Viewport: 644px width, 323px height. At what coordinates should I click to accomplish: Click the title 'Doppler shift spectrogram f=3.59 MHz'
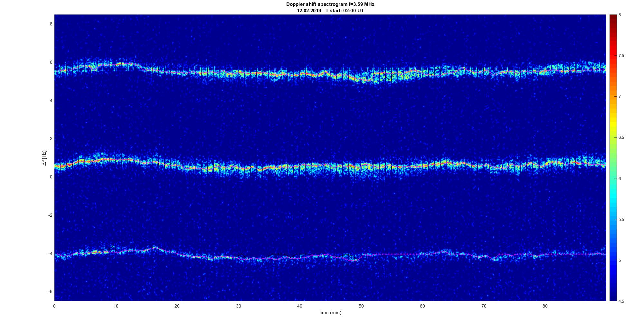pos(330,5)
